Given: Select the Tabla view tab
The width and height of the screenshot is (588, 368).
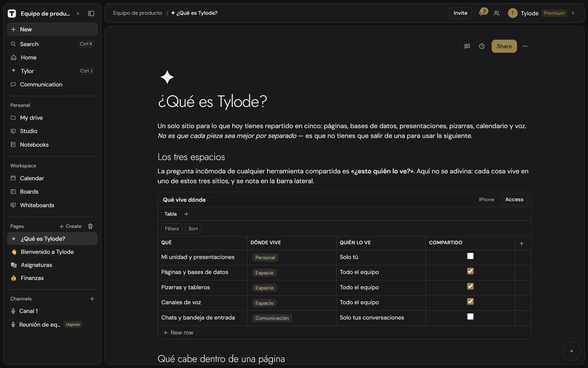Looking at the screenshot, I should pos(170,214).
